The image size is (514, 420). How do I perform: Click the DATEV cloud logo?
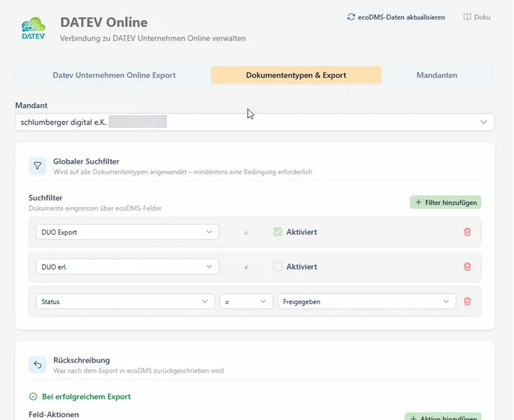34,28
